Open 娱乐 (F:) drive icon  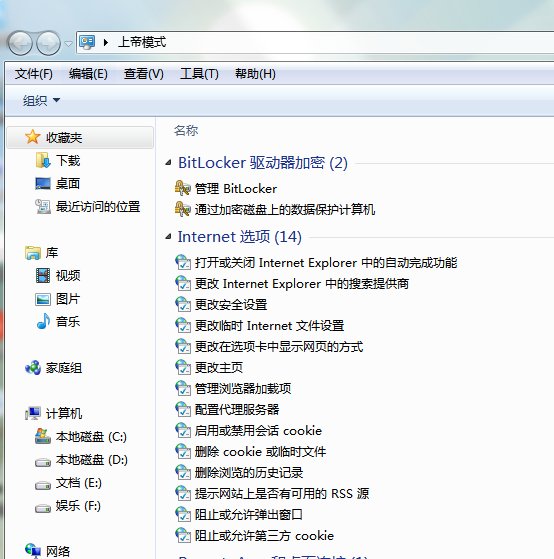tap(43, 508)
